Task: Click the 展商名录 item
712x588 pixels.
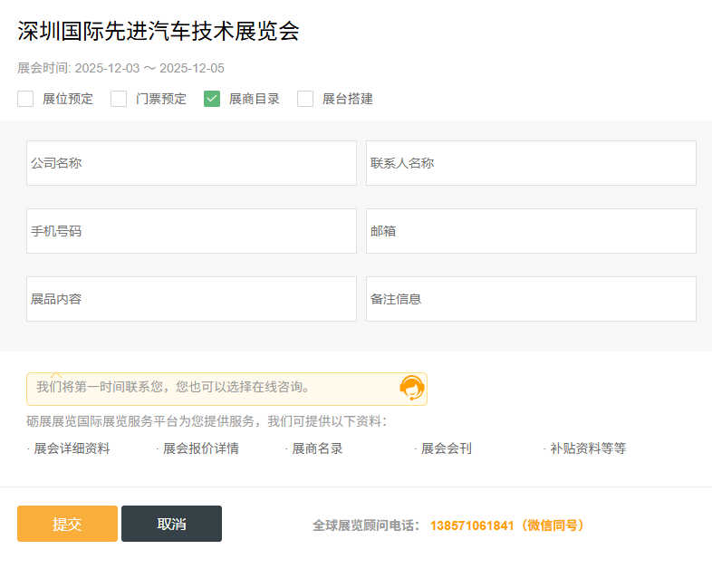Action: (317, 448)
